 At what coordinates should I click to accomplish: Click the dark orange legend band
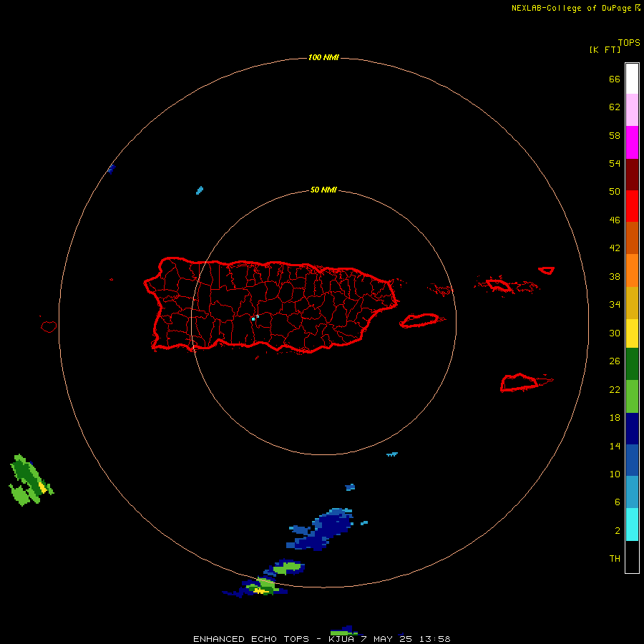coord(632,238)
